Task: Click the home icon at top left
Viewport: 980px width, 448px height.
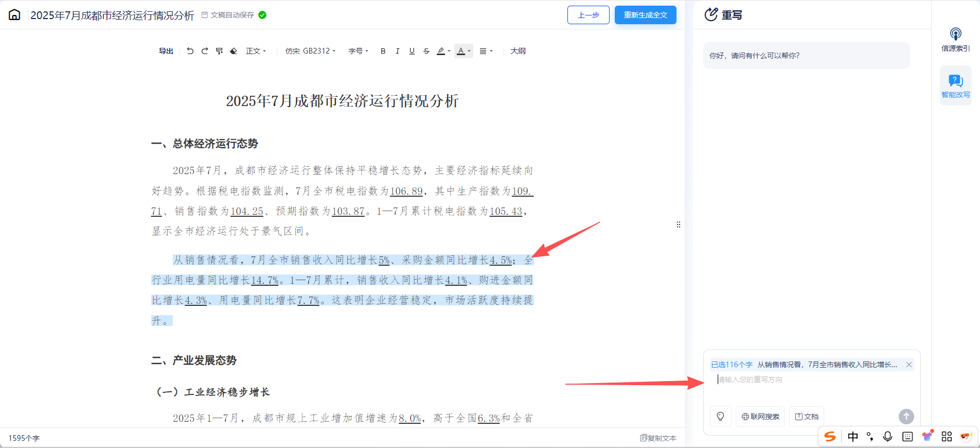Action: click(x=14, y=15)
